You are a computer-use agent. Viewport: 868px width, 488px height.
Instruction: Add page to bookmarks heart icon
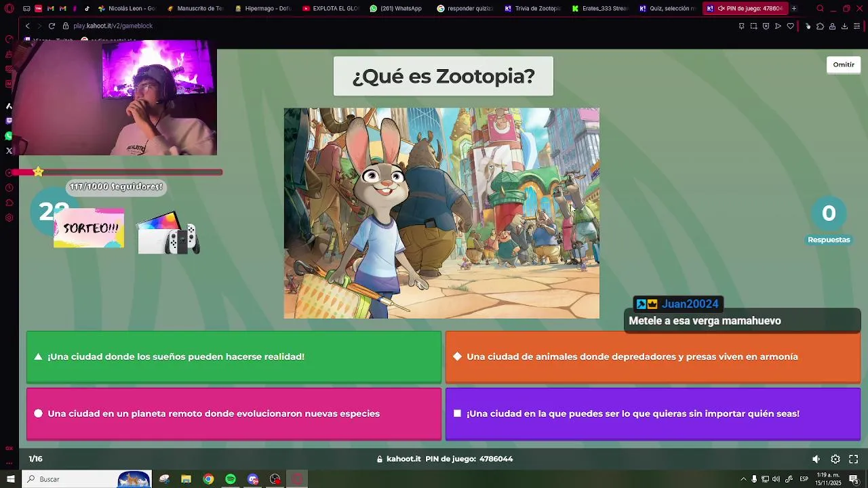[x=790, y=26]
